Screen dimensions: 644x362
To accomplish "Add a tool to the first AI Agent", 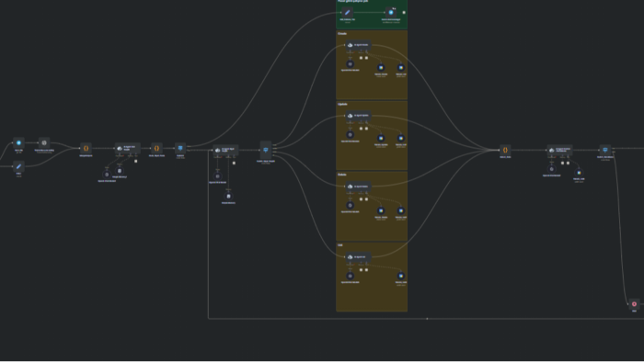I will [136, 161].
